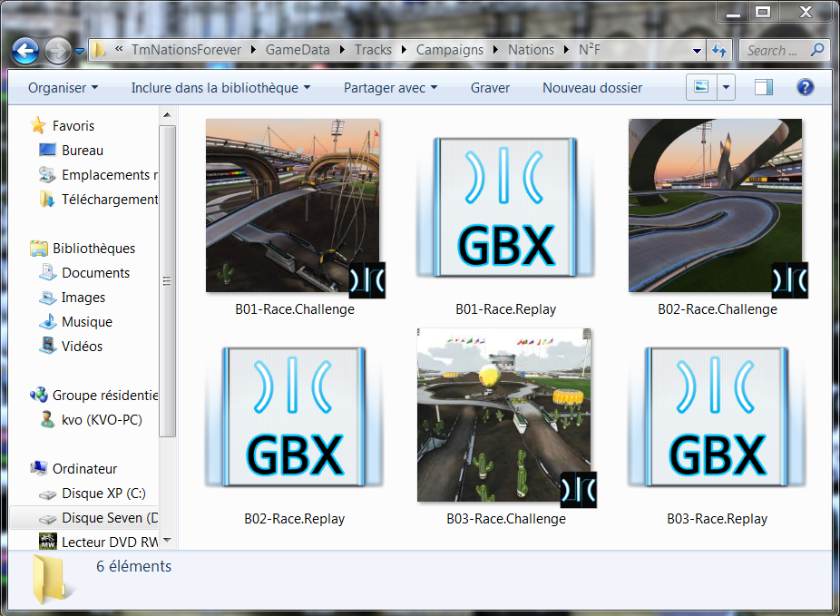Select the B01-Race.Replay GBX icon
This screenshot has width=840, height=616.
[505, 207]
